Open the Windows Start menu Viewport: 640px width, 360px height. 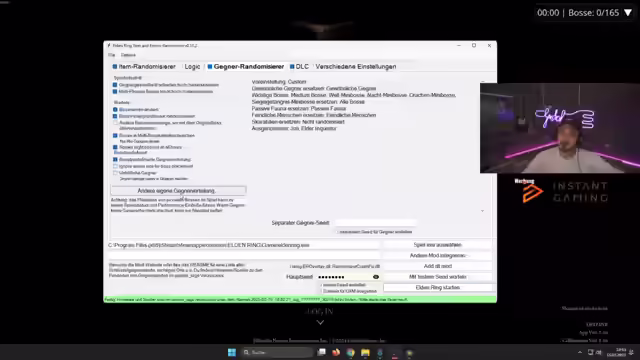[232, 352]
